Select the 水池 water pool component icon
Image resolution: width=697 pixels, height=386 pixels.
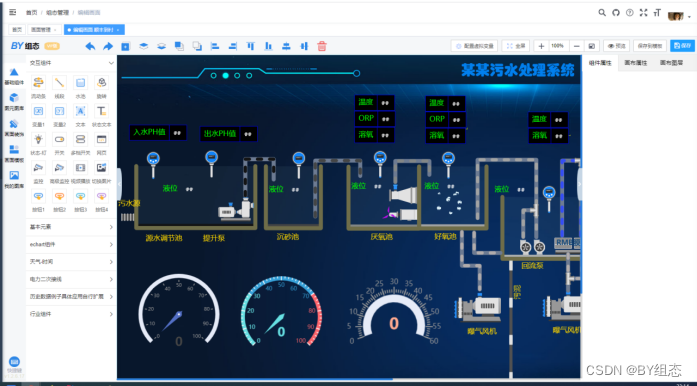click(x=80, y=83)
